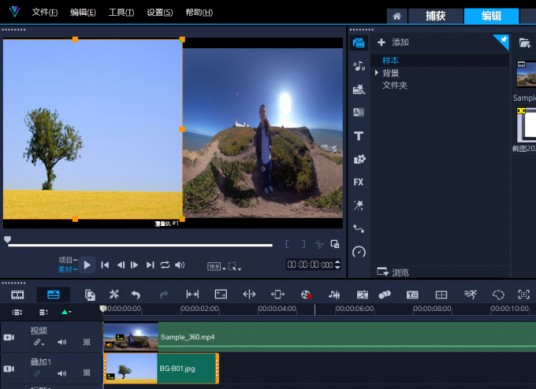Open the Multi-Camera Editor grid icon
The image size is (536, 389).
[x=441, y=295]
